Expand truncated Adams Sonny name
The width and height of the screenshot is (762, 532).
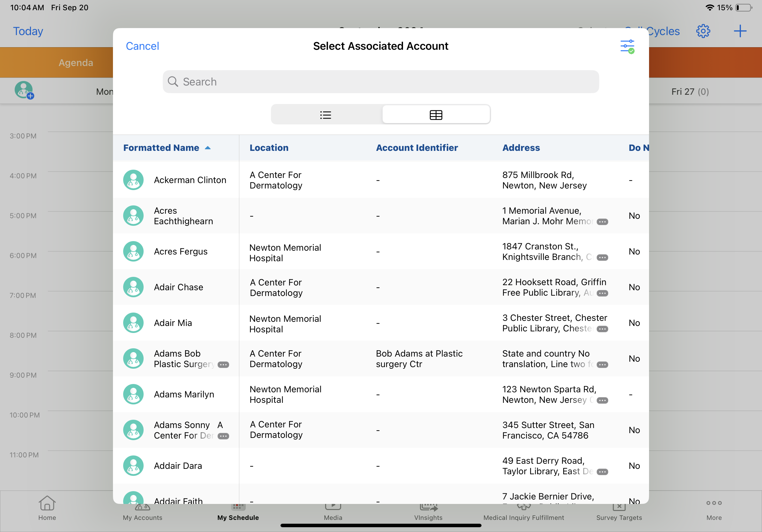pos(223,436)
